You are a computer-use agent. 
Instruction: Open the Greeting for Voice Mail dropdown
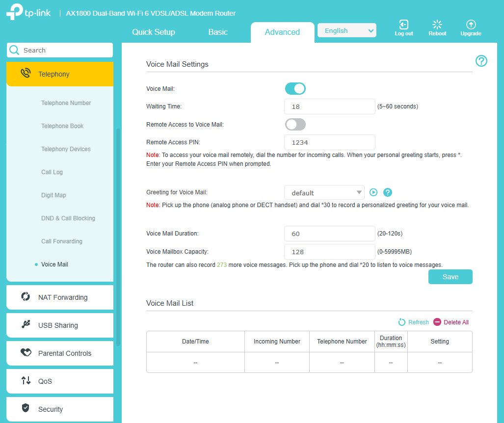coord(324,192)
